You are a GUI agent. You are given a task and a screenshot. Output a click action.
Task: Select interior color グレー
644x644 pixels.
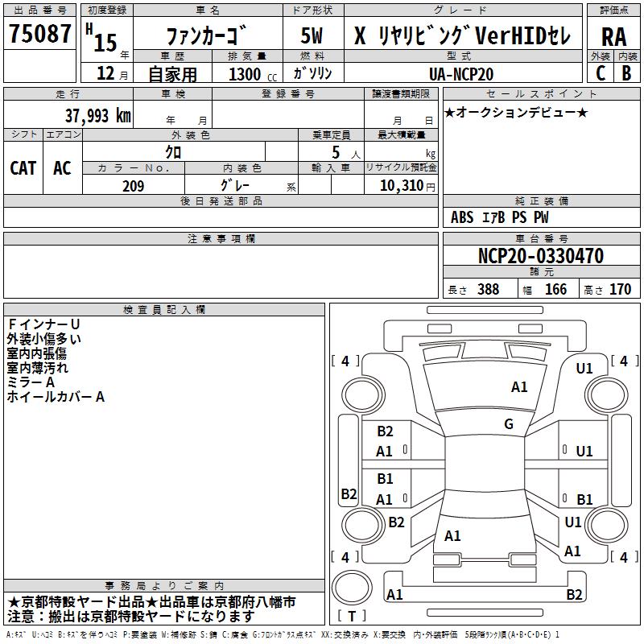click(x=234, y=185)
